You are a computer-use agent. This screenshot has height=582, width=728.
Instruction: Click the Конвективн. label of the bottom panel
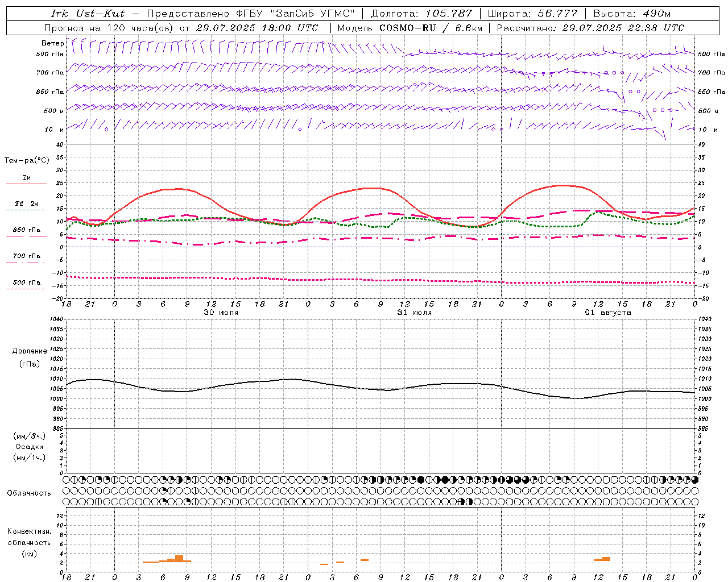(29, 531)
